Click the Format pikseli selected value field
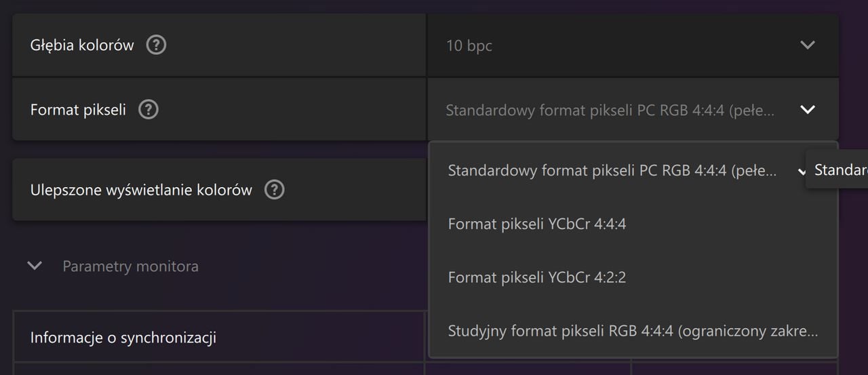The width and height of the screenshot is (868, 375). (633, 110)
